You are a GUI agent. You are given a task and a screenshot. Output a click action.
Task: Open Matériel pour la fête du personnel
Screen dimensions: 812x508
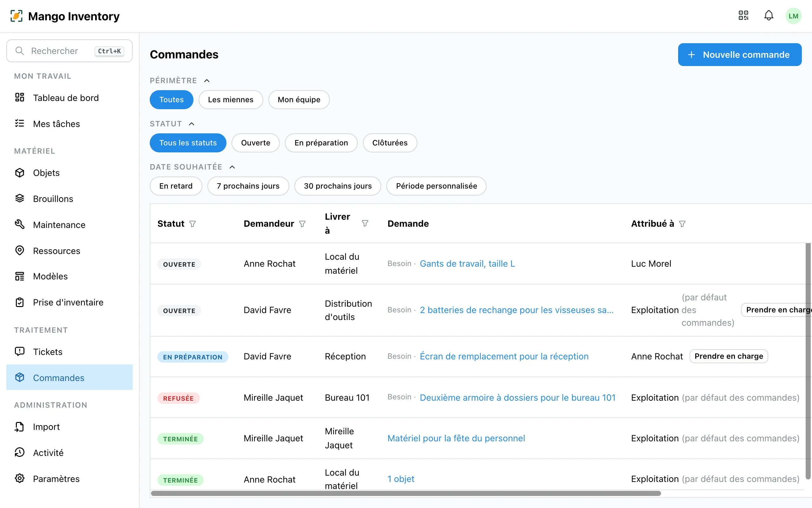[x=456, y=438]
